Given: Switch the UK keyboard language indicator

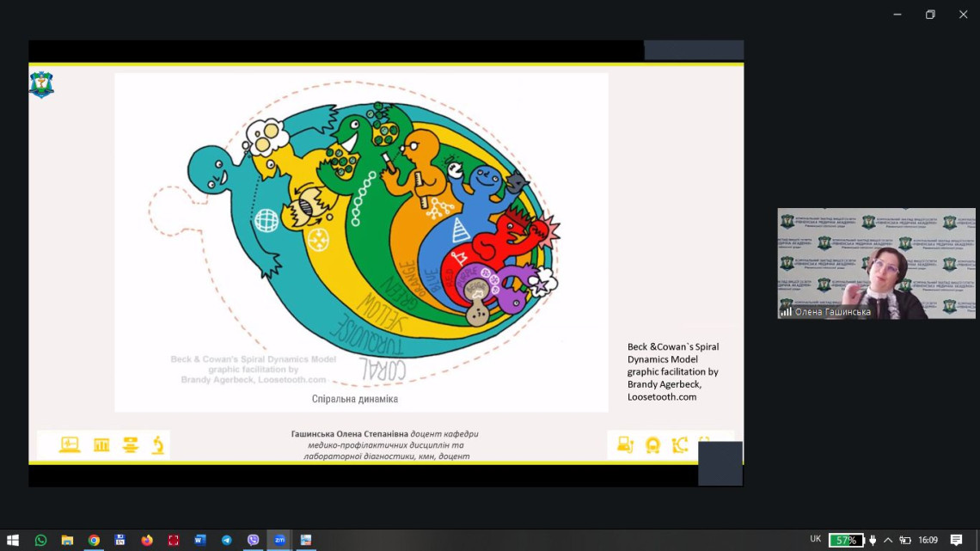Looking at the screenshot, I should (x=815, y=540).
